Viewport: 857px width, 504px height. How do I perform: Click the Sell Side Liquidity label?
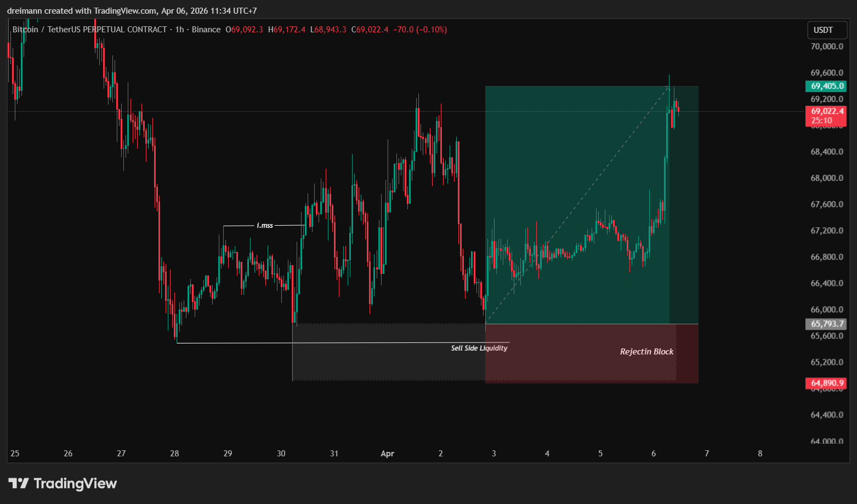pyautogui.click(x=479, y=348)
